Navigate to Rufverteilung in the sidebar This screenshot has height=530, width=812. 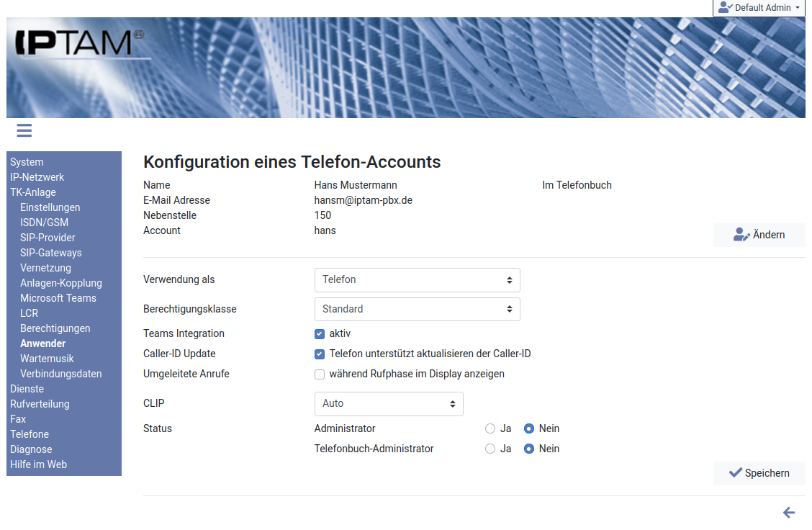40,404
